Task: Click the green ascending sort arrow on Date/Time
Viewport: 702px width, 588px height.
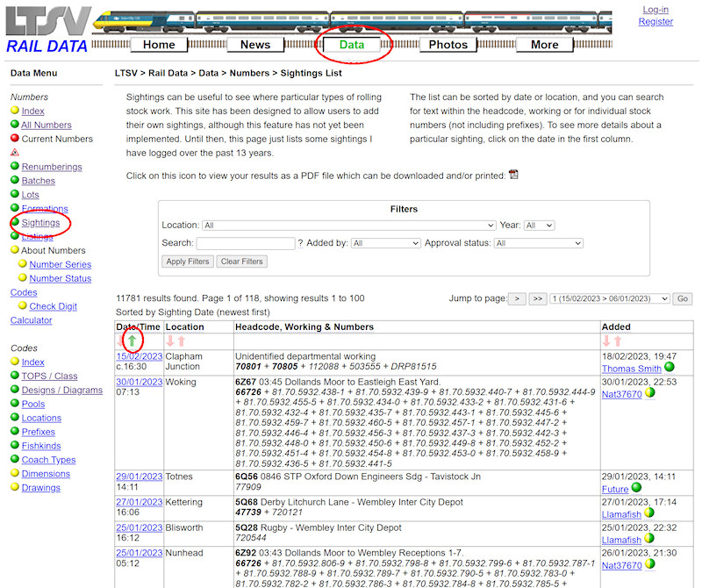Action: click(132, 341)
